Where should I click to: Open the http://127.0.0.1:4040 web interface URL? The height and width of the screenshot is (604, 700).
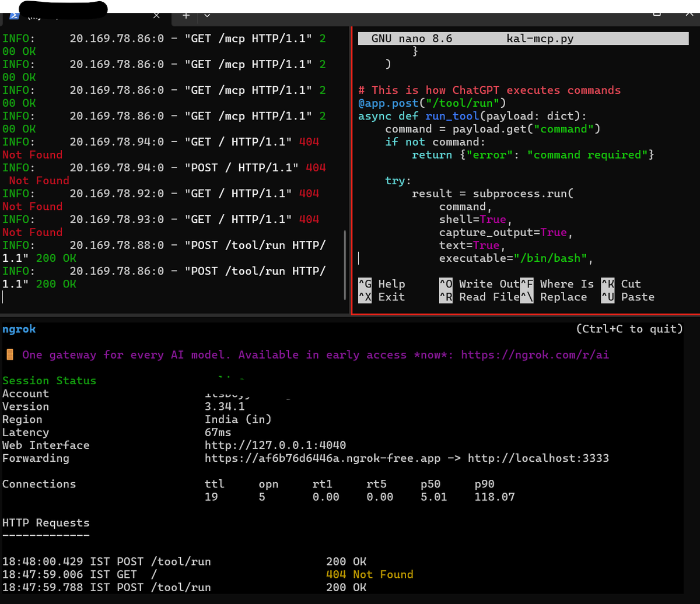coord(275,445)
